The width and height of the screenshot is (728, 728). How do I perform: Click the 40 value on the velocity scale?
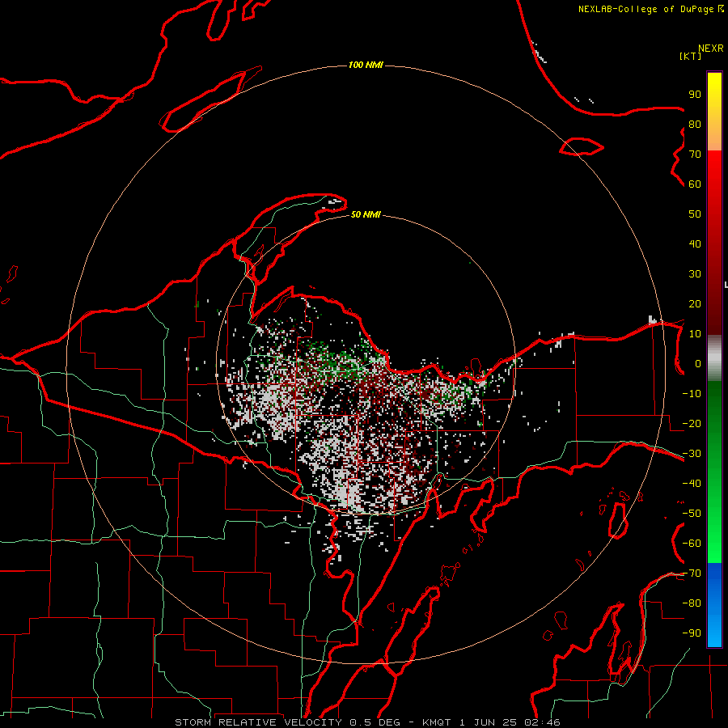pos(695,243)
